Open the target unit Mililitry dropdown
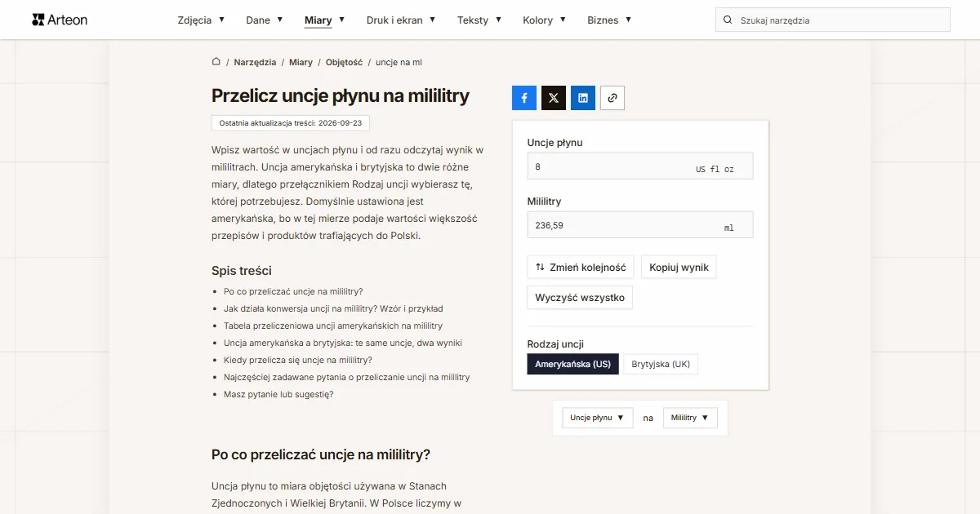Image resolution: width=980 pixels, height=514 pixels. tap(690, 418)
